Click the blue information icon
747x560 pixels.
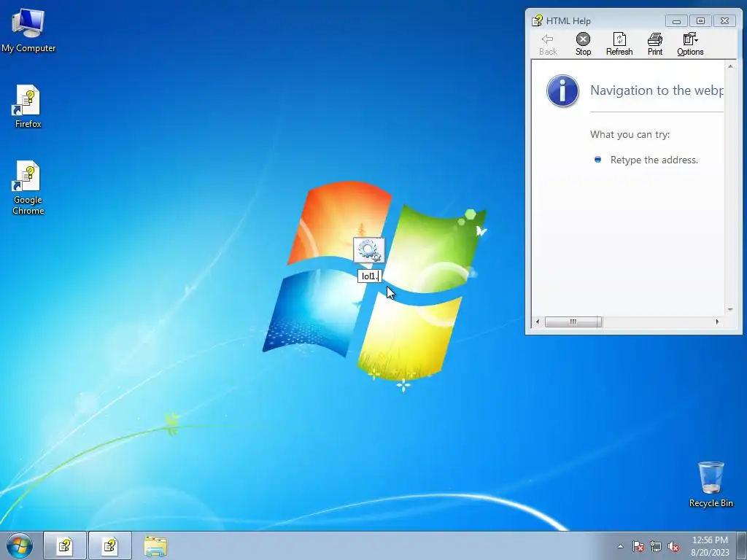pyautogui.click(x=562, y=90)
